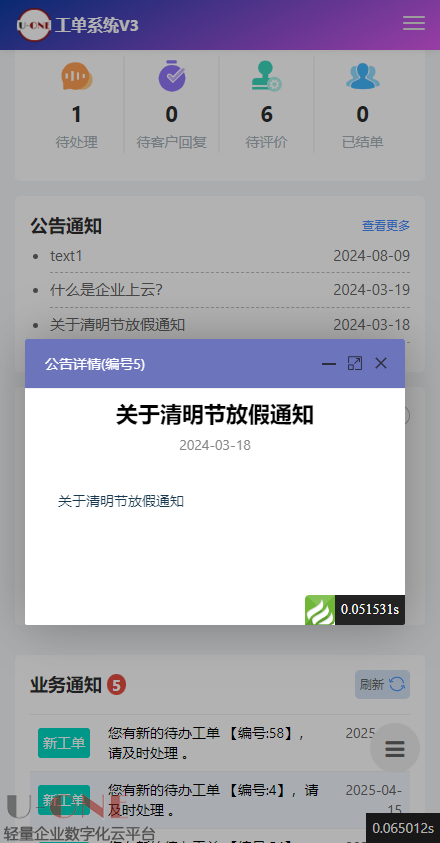Click the red badge showing 5
The height and width of the screenshot is (843, 440).
point(116,685)
